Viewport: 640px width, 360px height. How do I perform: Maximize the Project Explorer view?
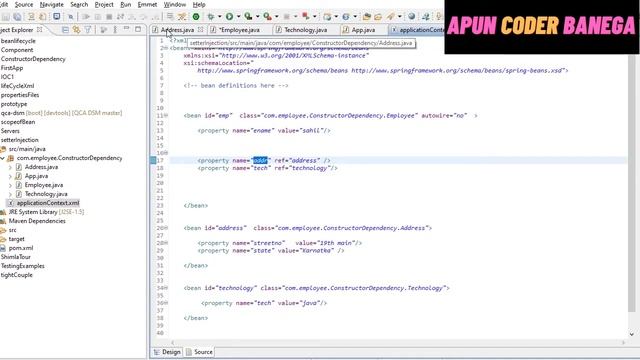(138, 29)
